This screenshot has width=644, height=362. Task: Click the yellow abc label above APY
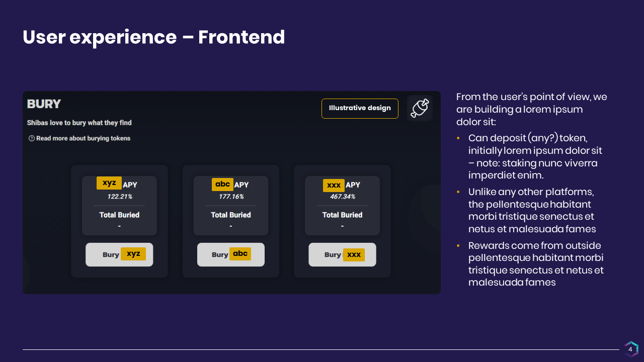pyautogui.click(x=222, y=184)
